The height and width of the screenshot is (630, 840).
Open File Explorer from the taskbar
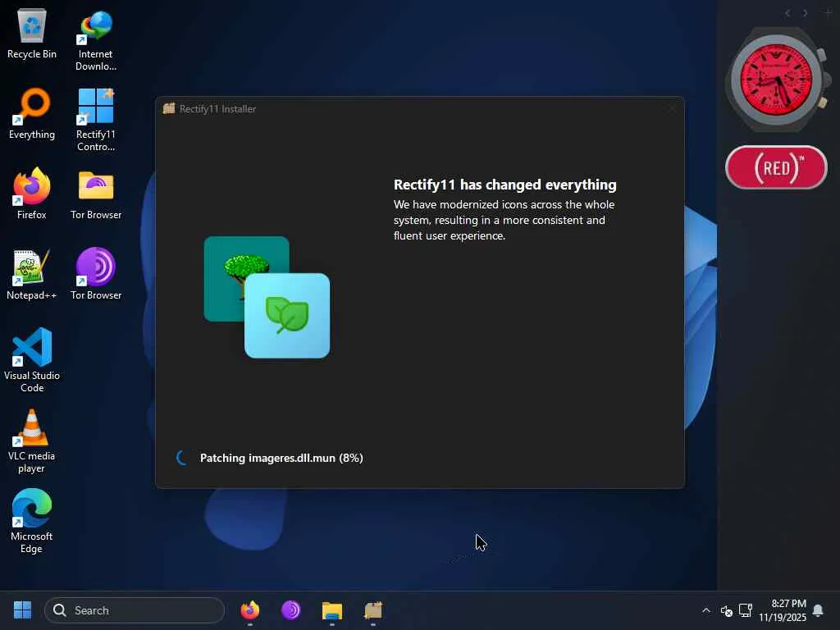tap(332, 610)
